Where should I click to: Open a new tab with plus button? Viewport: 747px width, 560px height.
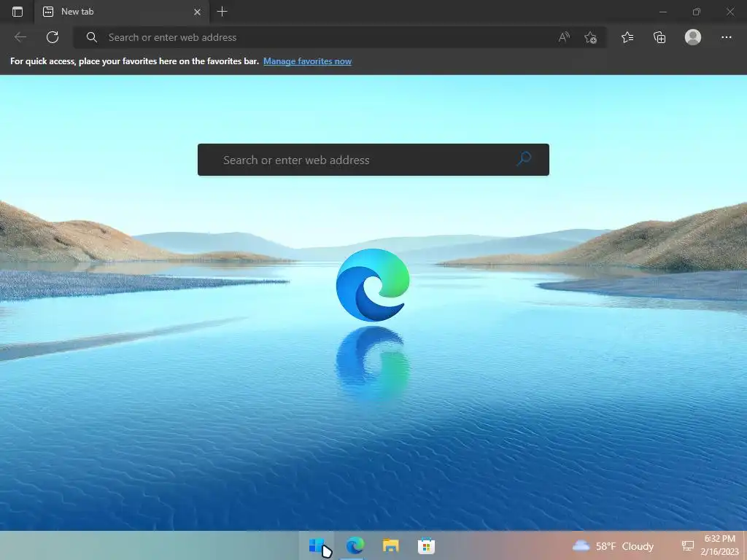click(x=222, y=12)
